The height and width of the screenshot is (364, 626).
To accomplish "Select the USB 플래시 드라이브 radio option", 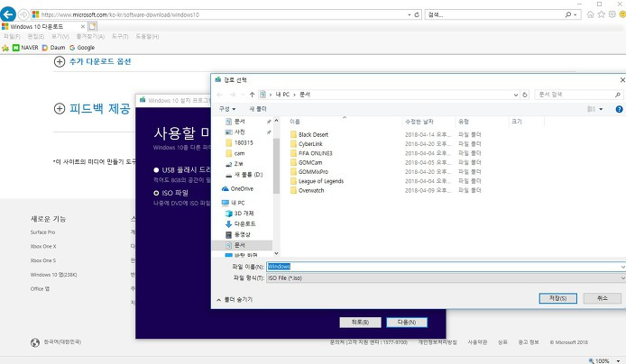I will point(156,170).
